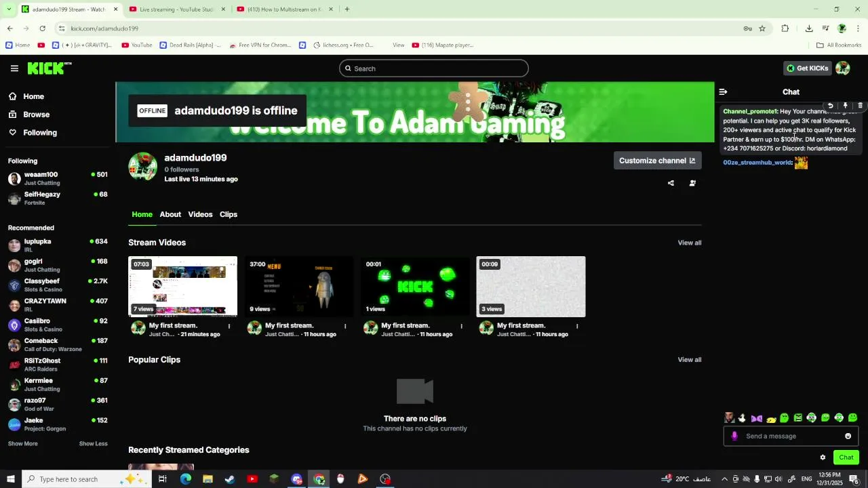The image size is (868, 488).
Task: Open options for the 00:01 stream video
Action: (461, 326)
